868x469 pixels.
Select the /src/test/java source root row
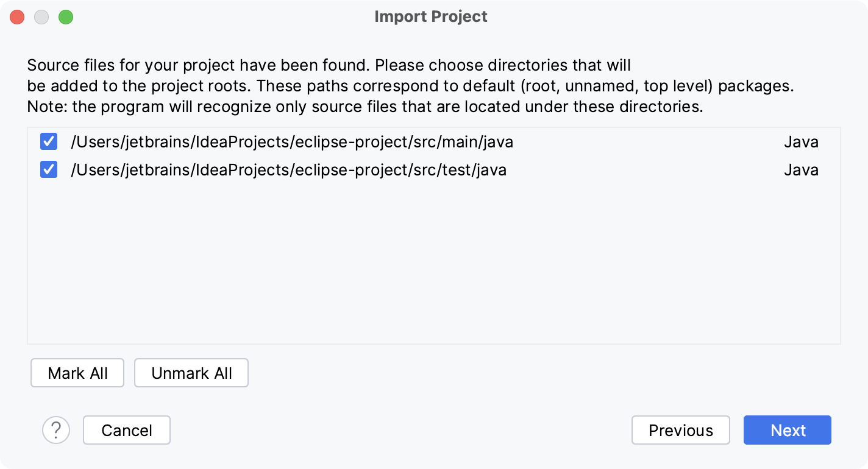coord(289,170)
